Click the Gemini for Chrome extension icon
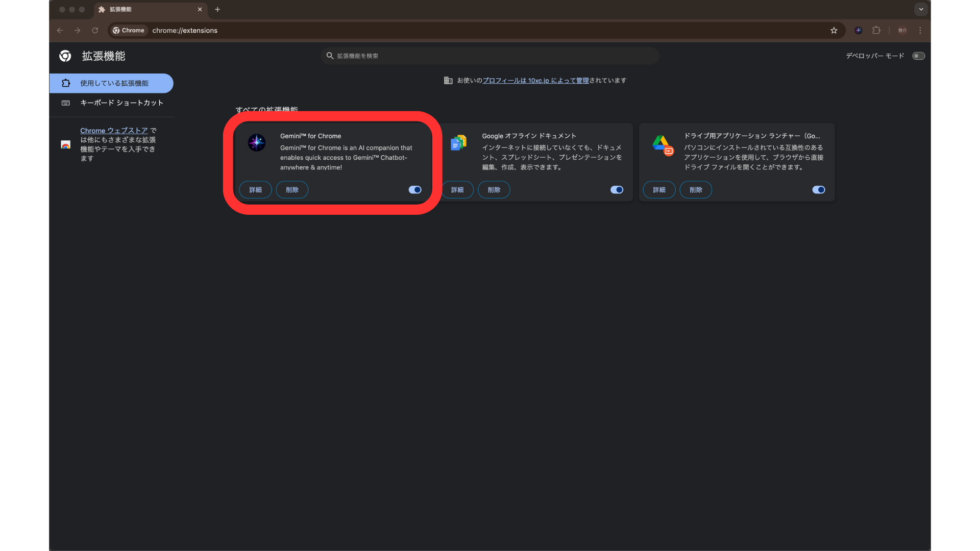 tap(257, 142)
